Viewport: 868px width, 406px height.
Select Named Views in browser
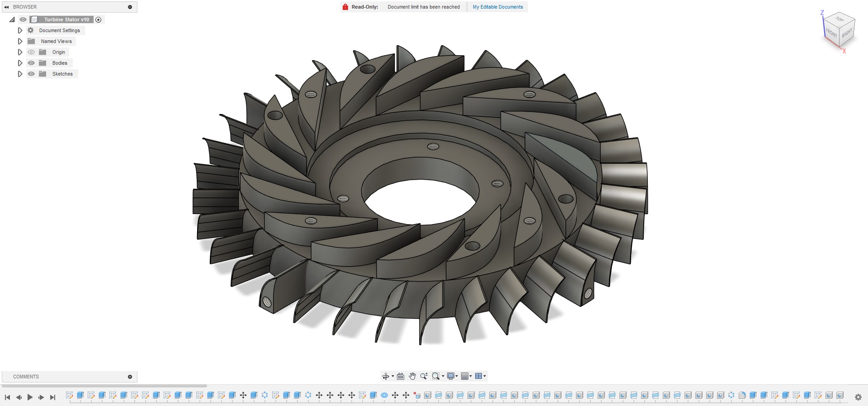click(x=56, y=41)
